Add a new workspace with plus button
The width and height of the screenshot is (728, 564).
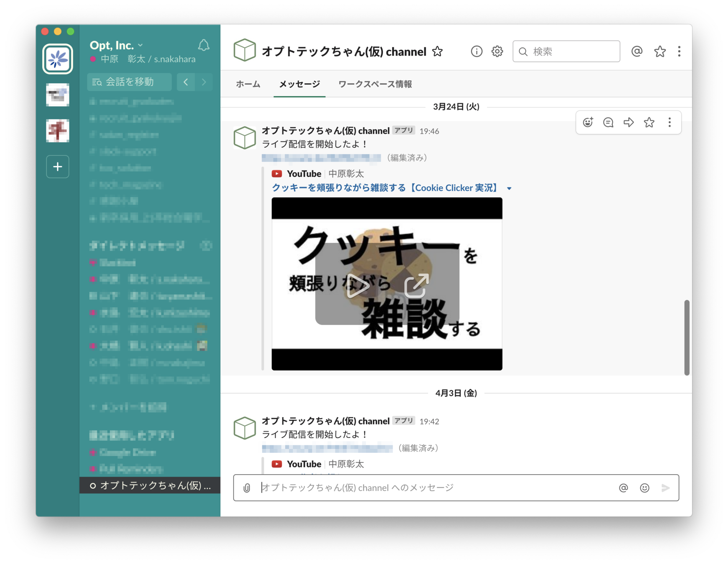click(x=58, y=167)
